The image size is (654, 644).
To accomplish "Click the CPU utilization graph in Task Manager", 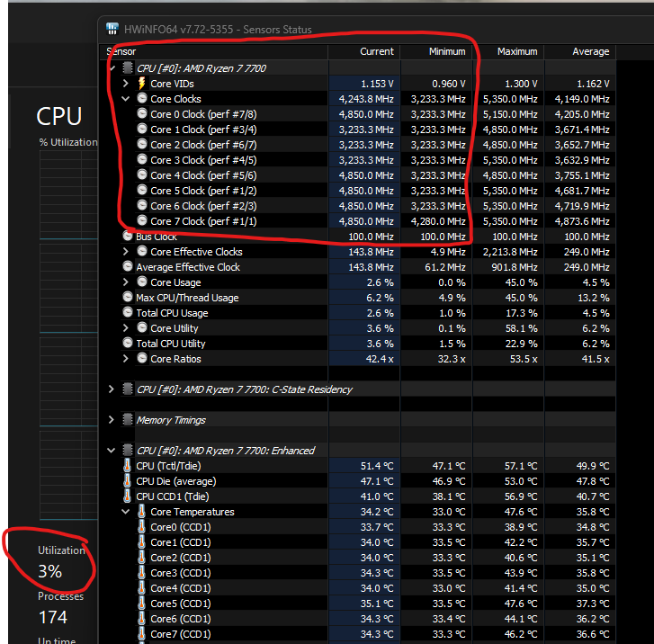I will click(69, 335).
